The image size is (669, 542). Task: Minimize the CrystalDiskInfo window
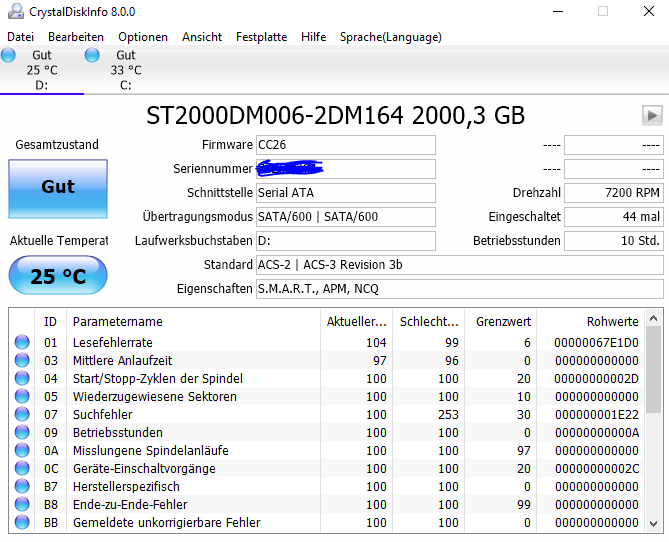coord(558,12)
